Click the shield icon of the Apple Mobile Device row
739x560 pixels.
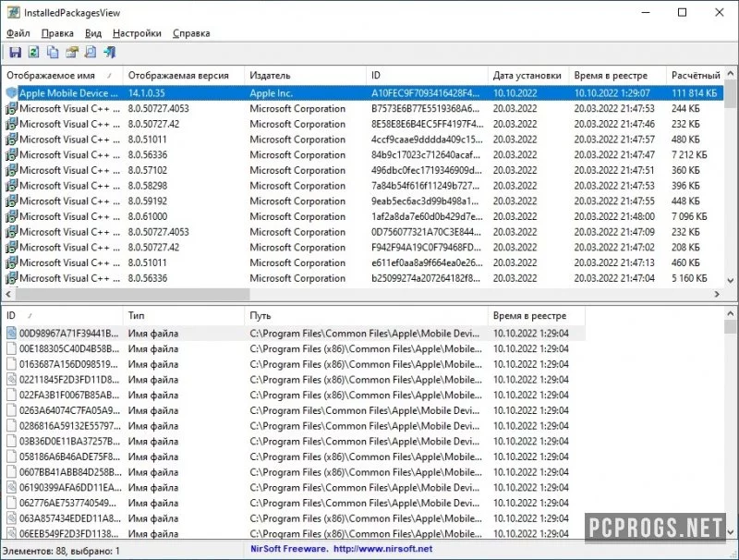click(11, 92)
